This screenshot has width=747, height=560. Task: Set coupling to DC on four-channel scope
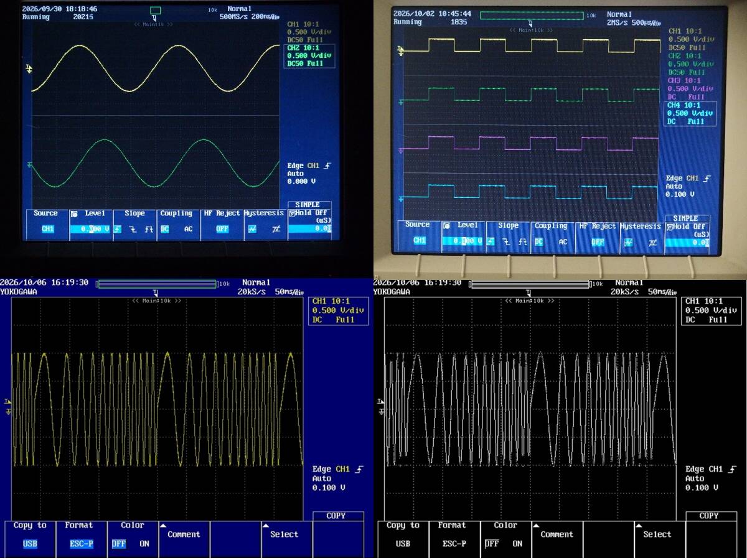(x=539, y=242)
